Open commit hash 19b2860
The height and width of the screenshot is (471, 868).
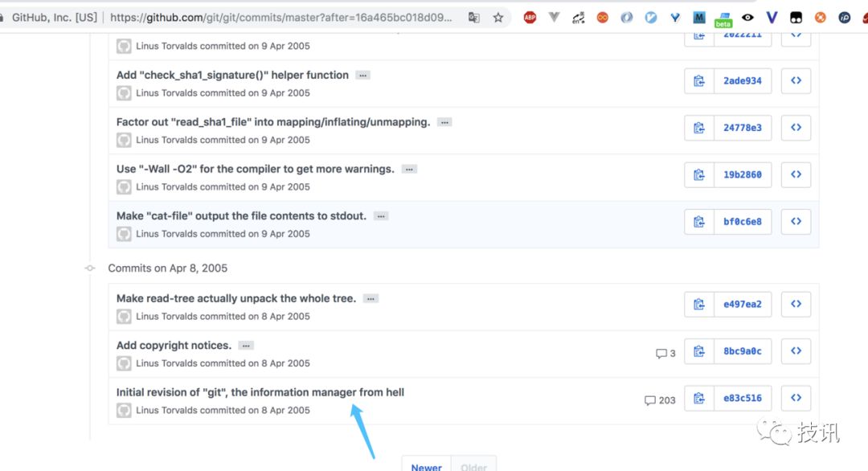(743, 175)
